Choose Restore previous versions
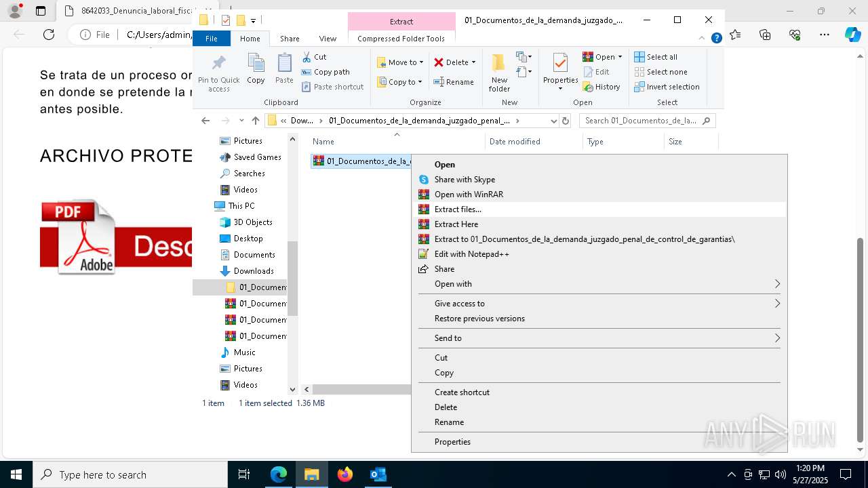The height and width of the screenshot is (488, 868). click(x=599, y=319)
